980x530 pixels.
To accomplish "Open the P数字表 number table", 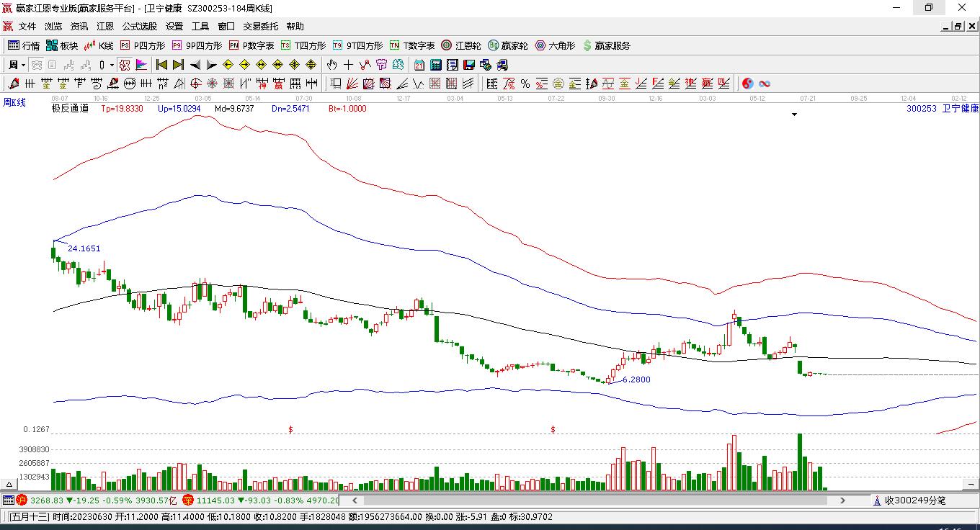I will (251, 45).
